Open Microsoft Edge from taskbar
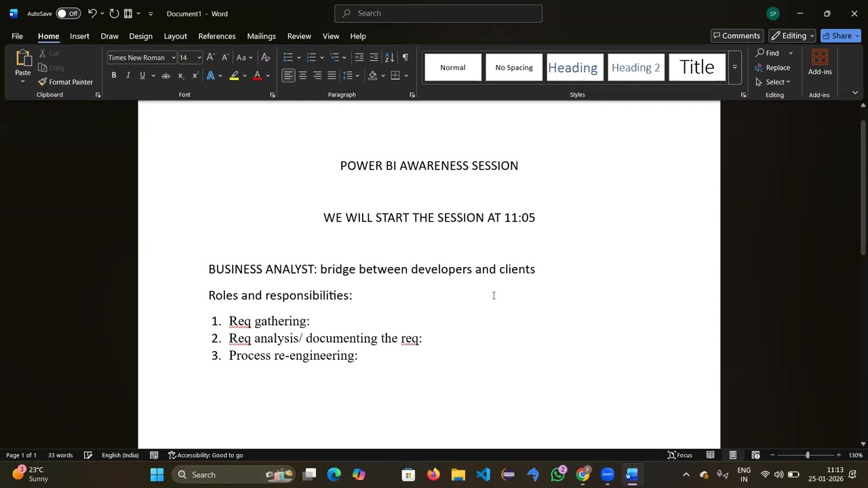Image resolution: width=868 pixels, height=488 pixels. pos(334,474)
